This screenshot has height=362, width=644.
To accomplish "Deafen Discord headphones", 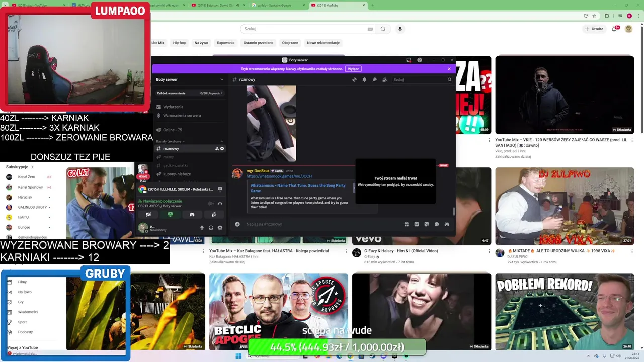I will pos(211,228).
